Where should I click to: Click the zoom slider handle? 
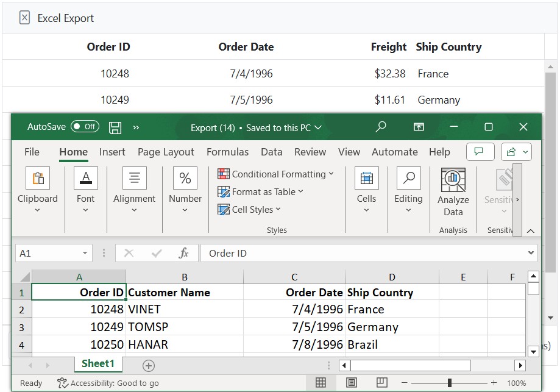click(450, 383)
